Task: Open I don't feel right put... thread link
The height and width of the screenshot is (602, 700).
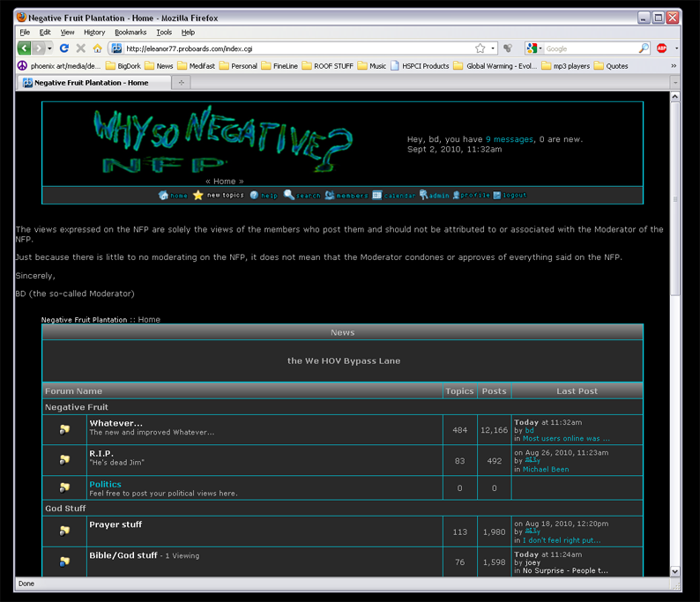Action: pos(562,540)
